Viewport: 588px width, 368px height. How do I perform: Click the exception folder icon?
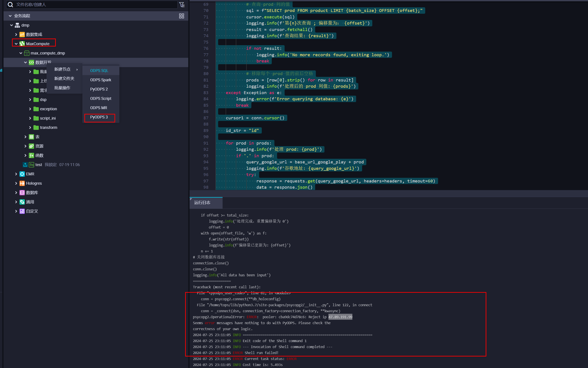(x=36, y=109)
